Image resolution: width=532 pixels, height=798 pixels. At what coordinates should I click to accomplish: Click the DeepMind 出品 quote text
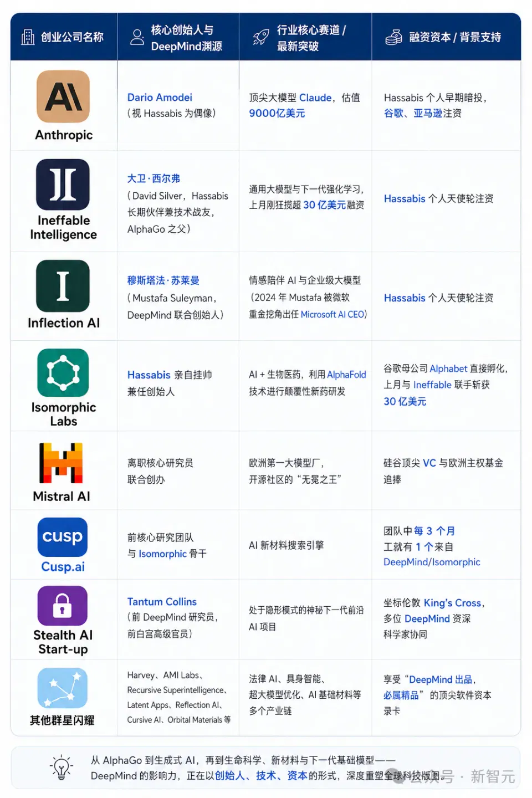441,680
